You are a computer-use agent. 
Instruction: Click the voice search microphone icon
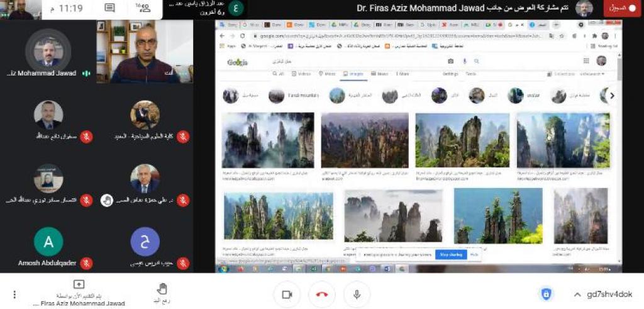point(464,61)
